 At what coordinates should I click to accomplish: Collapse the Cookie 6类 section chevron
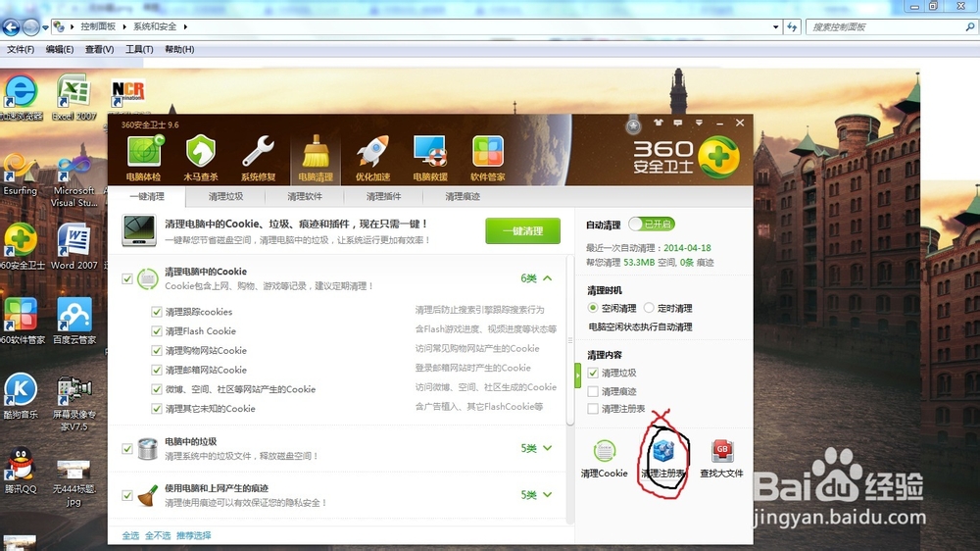tap(548, 278)
